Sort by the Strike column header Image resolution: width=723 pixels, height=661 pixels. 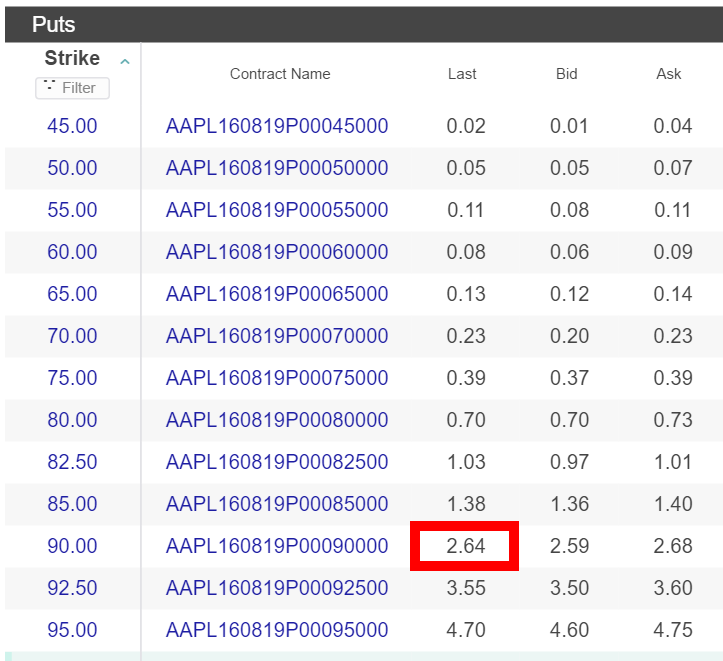tap(72, 58)
